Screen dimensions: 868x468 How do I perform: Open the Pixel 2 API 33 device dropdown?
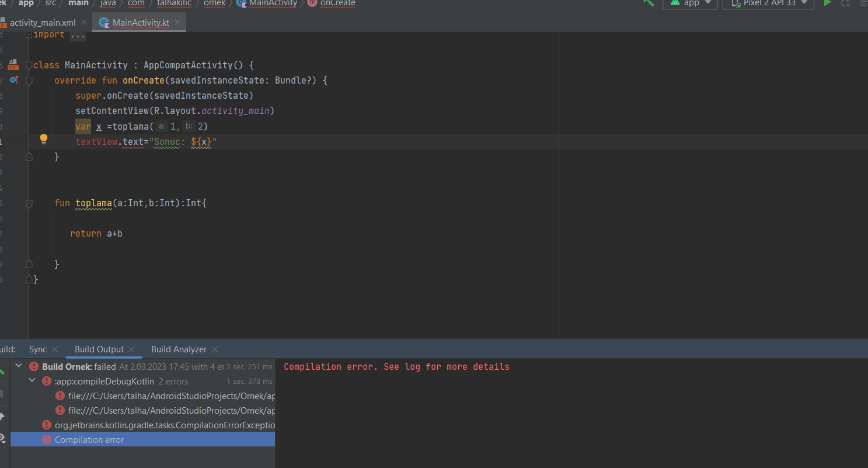tap(768, 4)
